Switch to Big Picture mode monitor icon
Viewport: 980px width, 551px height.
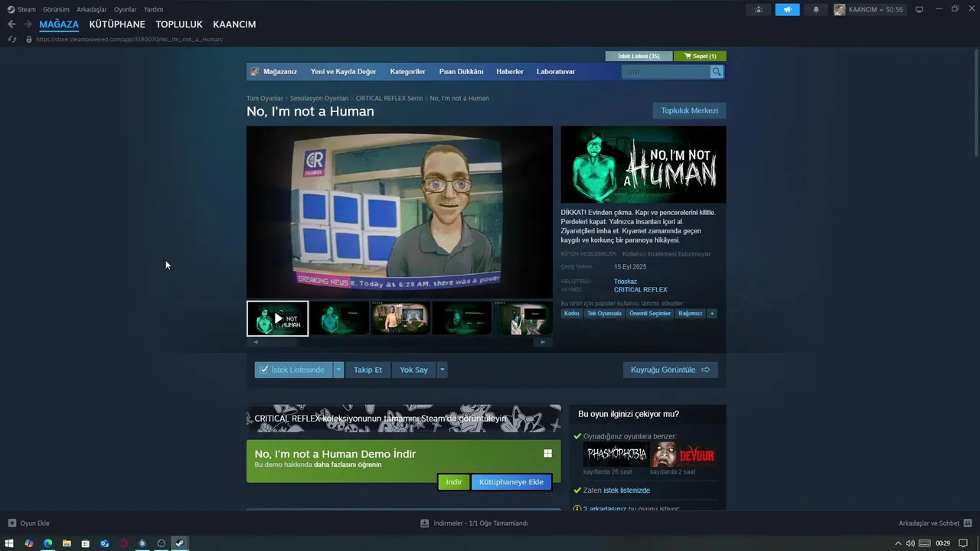point(919,9)
